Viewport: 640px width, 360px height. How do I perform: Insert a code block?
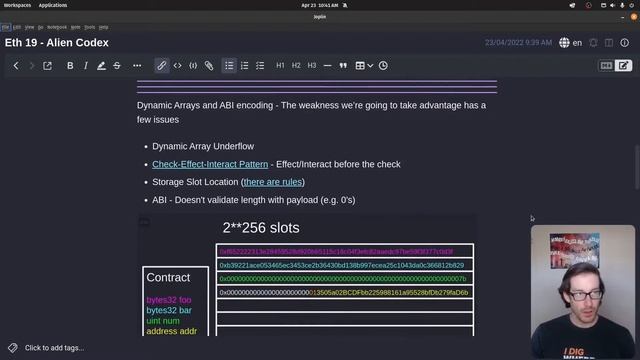coord(193,66)
